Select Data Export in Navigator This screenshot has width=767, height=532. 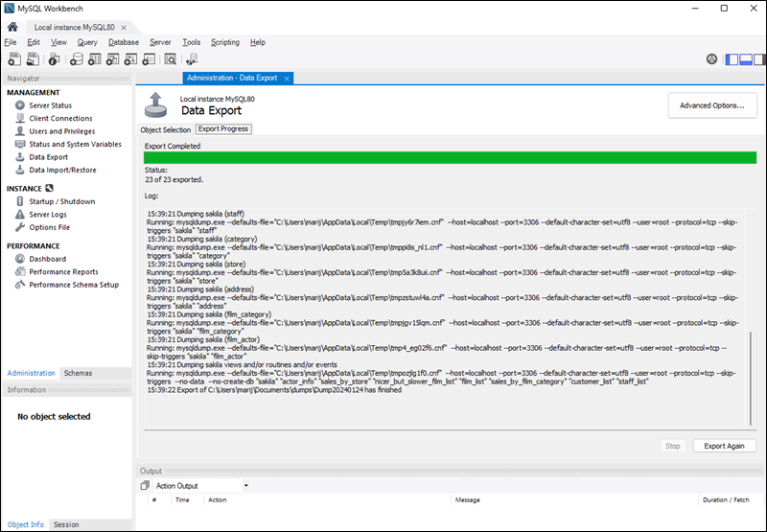point(49,157)
